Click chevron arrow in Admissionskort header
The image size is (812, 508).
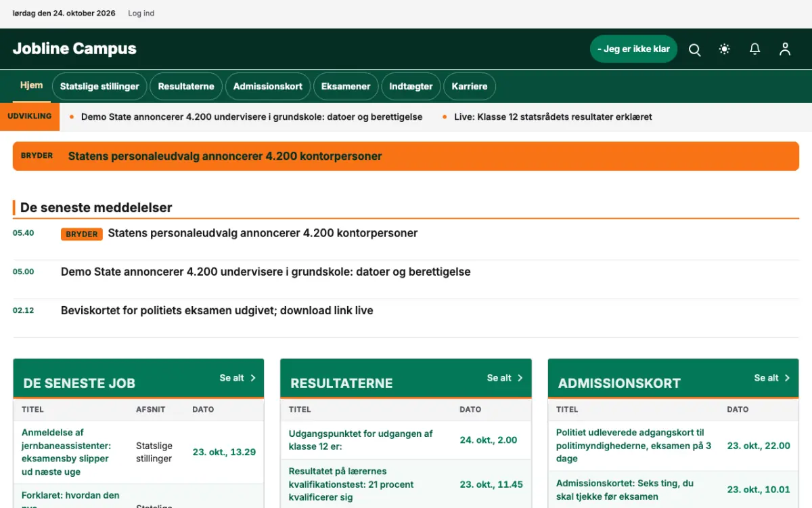point(788,378)
